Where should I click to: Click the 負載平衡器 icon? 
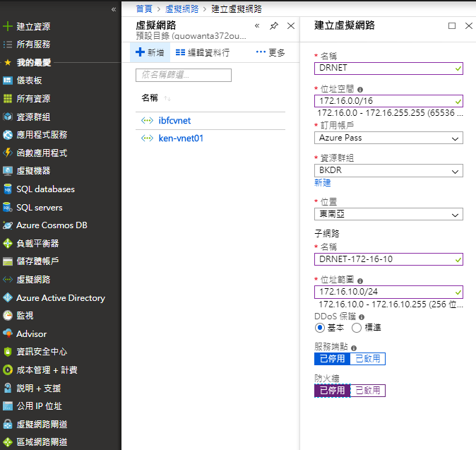[8, 243]
